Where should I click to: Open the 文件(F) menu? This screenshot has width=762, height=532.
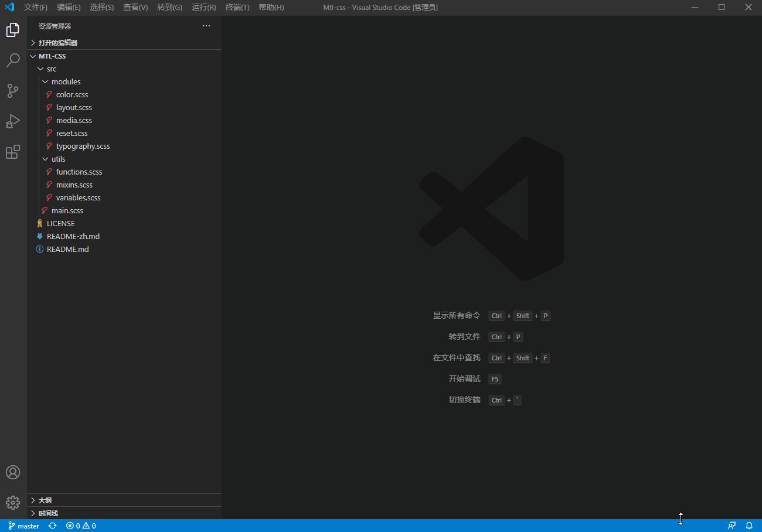point(36,7)
